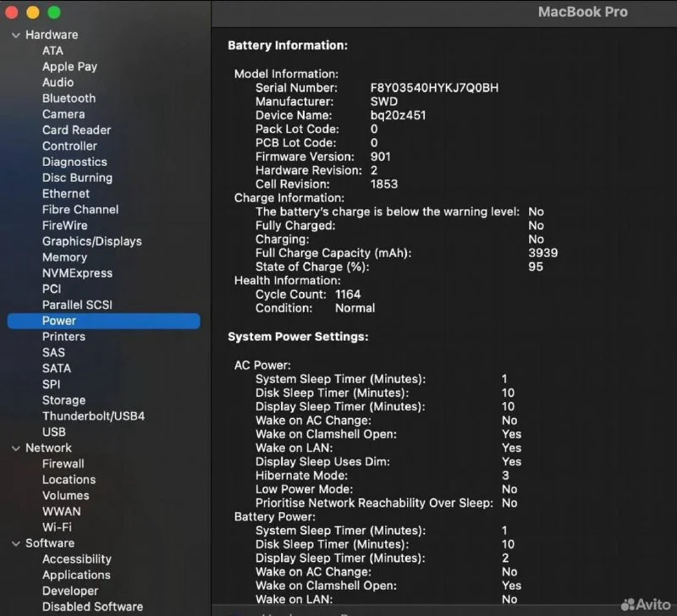
Task: Choose Thunderbolt/USB4 in Hardware list
Action: pyautogui.click(x=93, y=416)
